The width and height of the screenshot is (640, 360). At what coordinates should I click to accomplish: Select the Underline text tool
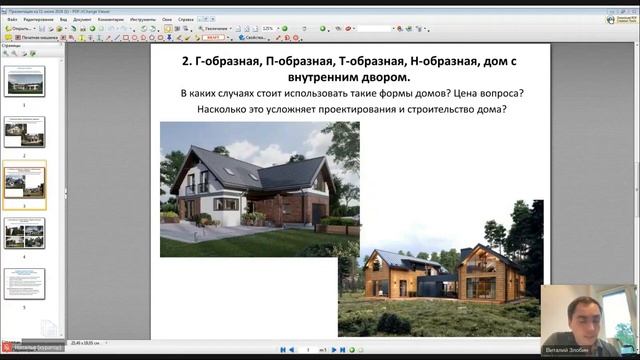tap(99, 38)
